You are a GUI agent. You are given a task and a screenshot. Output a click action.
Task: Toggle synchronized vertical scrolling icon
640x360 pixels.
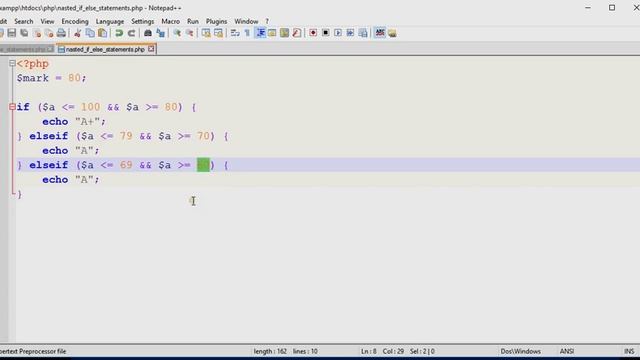(x=206, y=33)
